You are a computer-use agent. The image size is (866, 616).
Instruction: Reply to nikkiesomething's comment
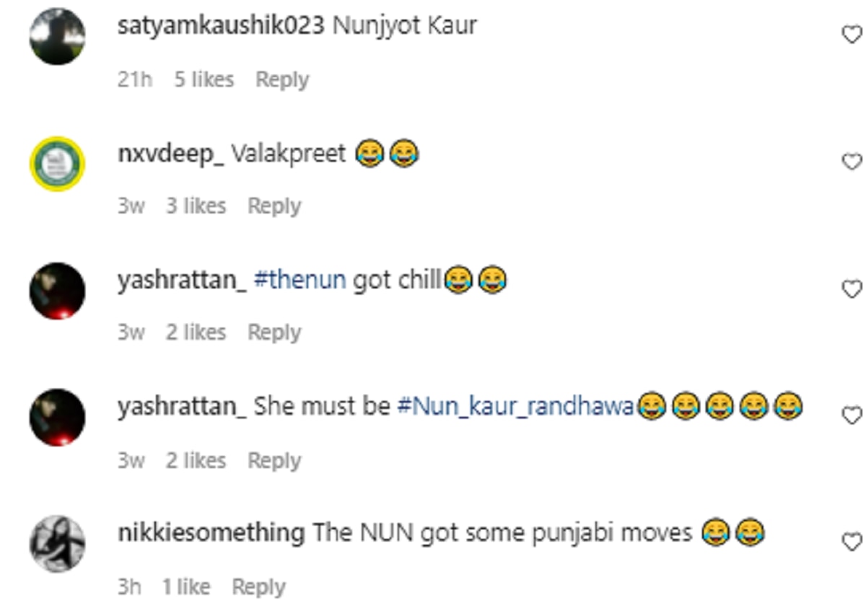258,587
